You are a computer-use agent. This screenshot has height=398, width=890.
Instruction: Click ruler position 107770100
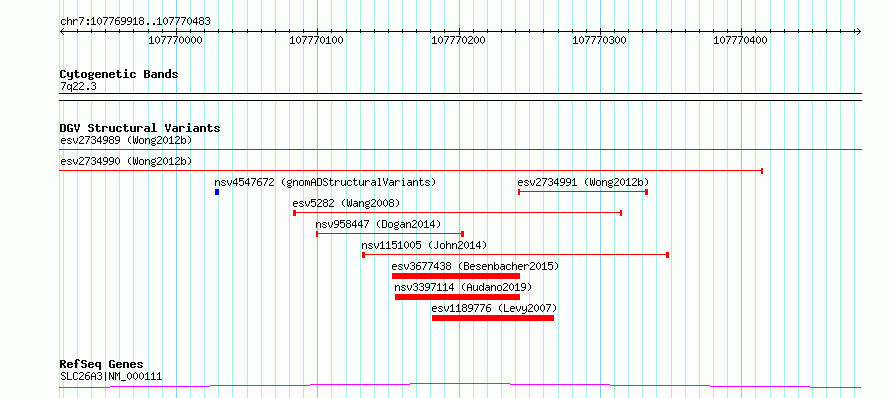coord(317,40)
